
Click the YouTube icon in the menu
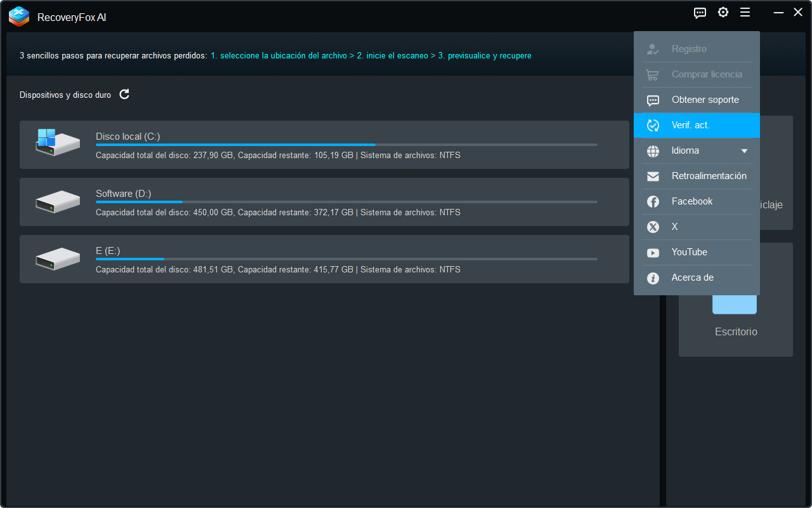click(653, 252)
